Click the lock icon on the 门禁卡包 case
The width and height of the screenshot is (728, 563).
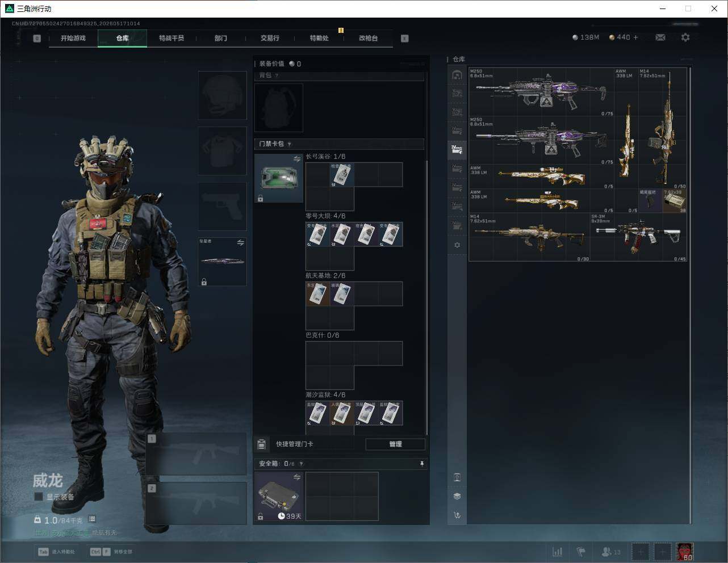click(260, 198)
